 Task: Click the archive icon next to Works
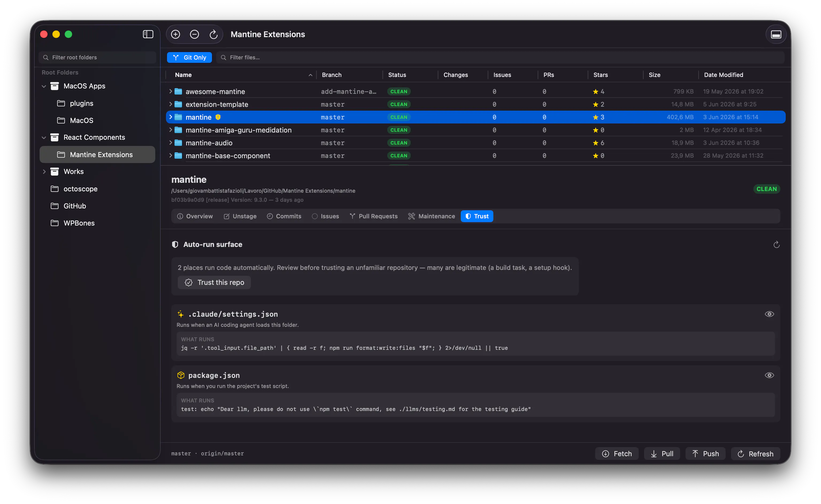(54, 171)
